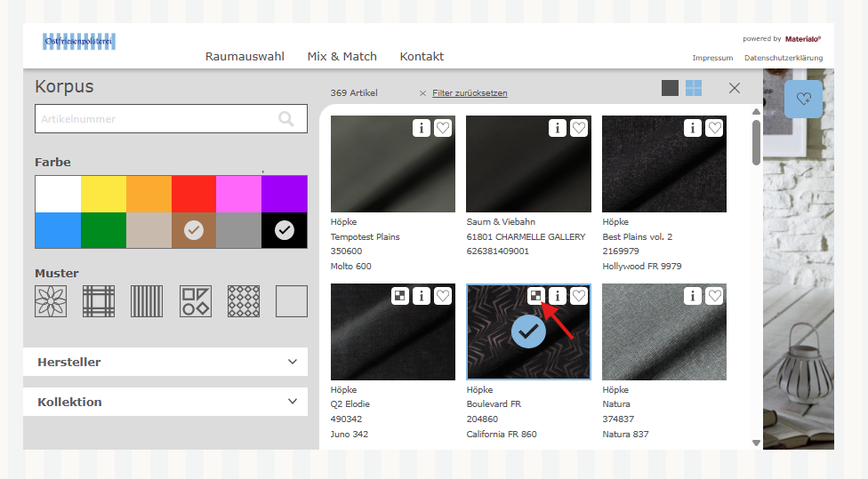Select the checkered plaid pattern icon
The image size is (868, 479).
click(x=99, y=301)
